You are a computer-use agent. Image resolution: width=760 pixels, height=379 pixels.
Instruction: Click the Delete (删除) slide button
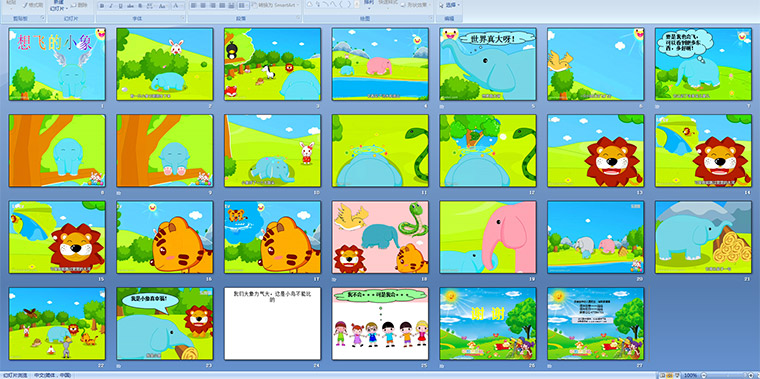coord(79,5)
